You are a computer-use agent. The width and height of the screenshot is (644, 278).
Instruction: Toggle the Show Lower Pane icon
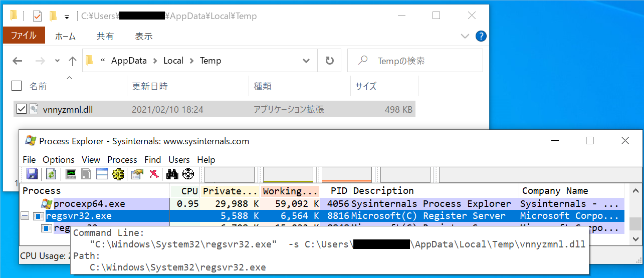[x=102, y=174]
